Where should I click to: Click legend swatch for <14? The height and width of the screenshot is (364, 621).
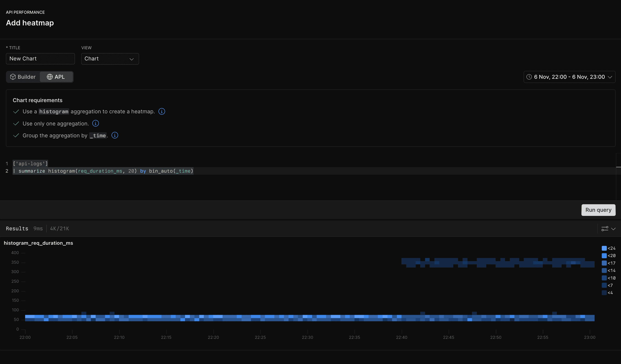(x=604, y=270)
